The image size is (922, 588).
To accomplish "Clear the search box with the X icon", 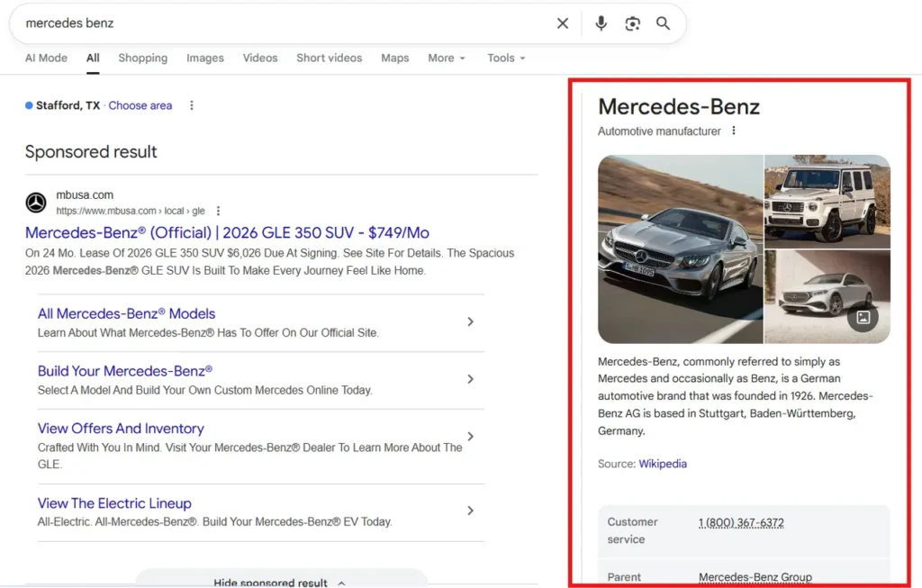I will (x=563, y=23).
